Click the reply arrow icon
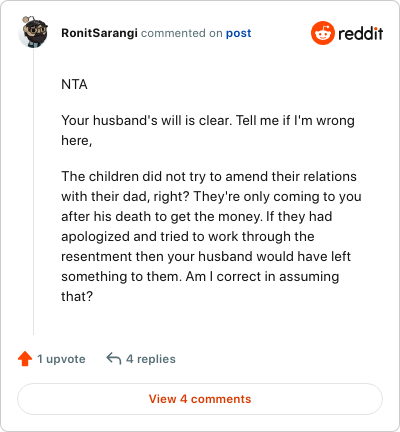Image resolution: width=400 pixels, height=432 pixels. click(x=114, y=359)
